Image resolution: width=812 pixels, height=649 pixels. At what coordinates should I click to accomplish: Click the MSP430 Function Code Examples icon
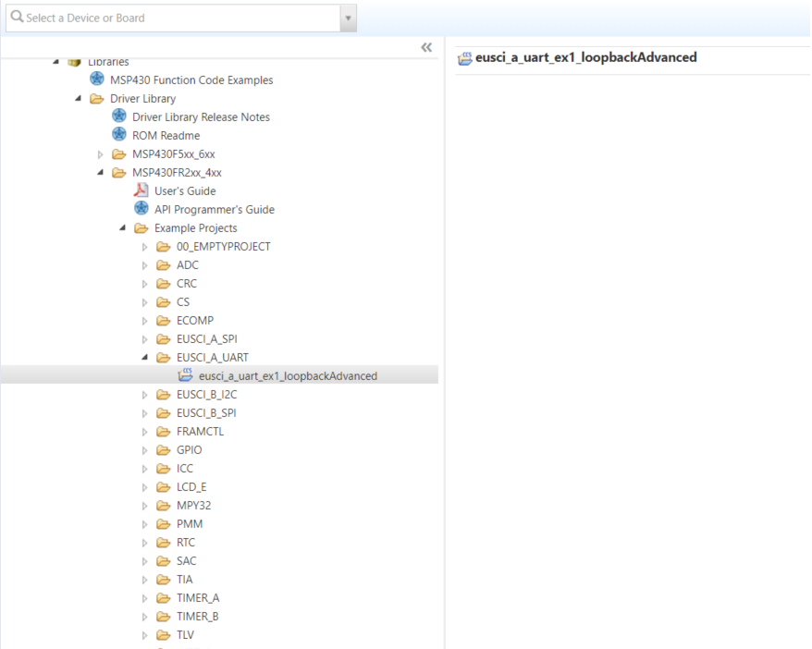pos(97,80)
